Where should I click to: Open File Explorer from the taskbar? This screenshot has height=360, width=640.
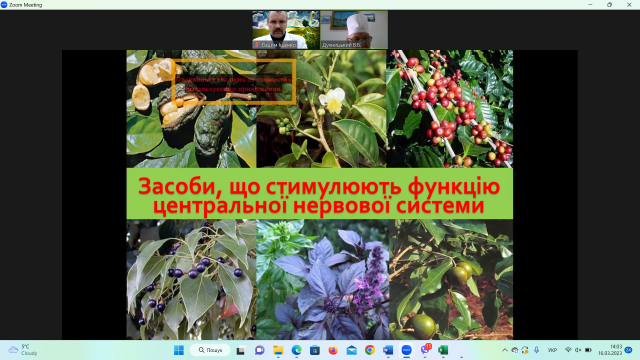pos(278,350)
